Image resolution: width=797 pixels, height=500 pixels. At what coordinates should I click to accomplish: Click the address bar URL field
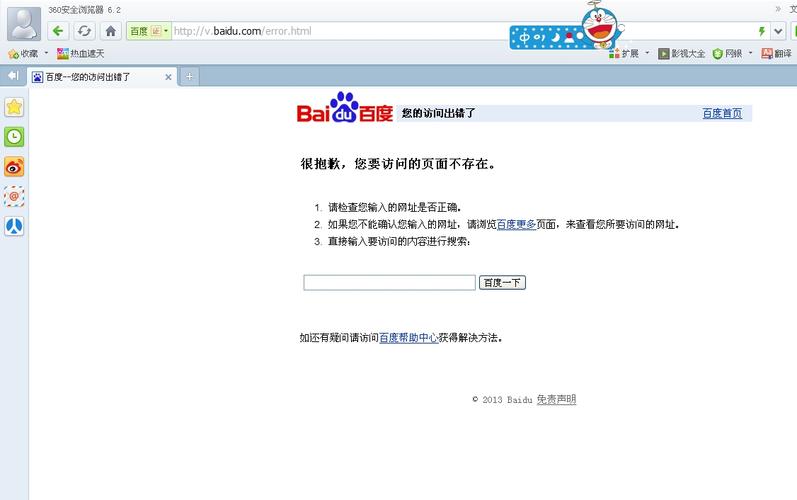pos(341,31)
